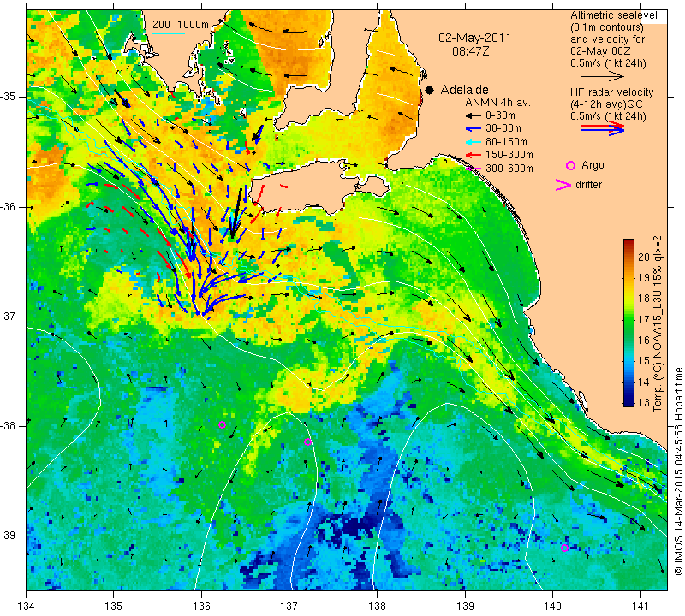Click the longitude axis label 141
The image size is (685, 616).
[640, 607]
